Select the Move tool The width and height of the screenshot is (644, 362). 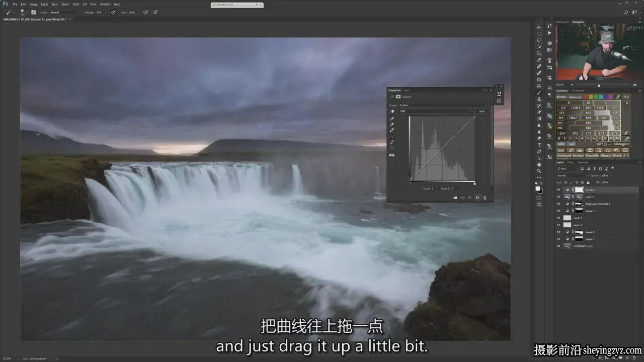(539, 27)
